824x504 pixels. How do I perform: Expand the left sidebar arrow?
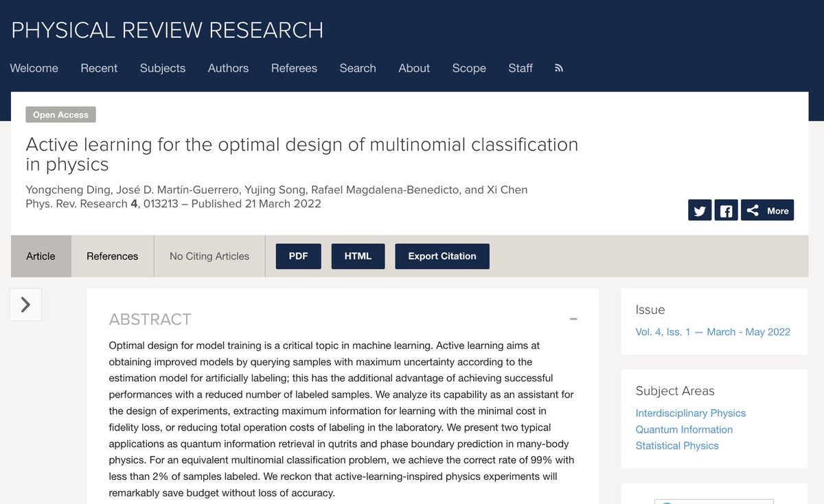(x=25, y=305)
